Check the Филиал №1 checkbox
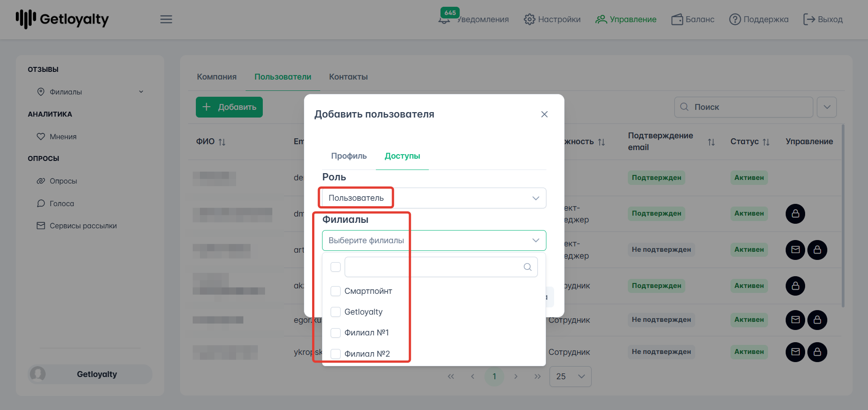The width and height of the screenshot is (868, 410). [x=336, y=333]
